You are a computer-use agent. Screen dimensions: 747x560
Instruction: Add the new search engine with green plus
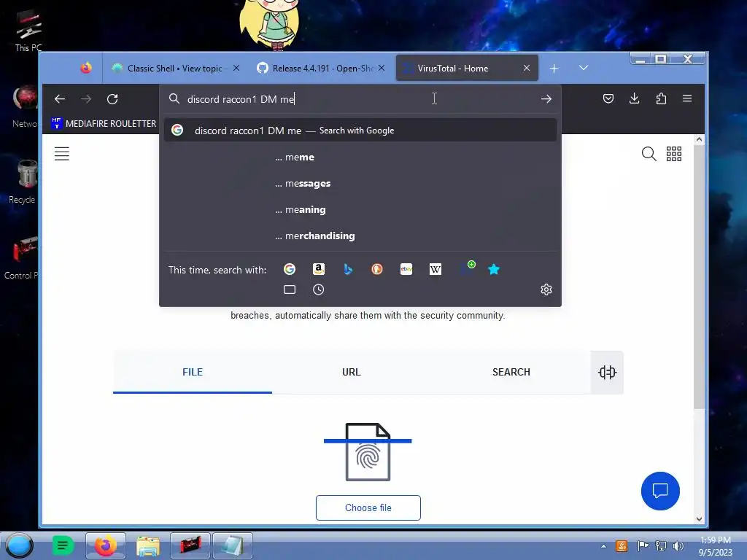point(466,268)
